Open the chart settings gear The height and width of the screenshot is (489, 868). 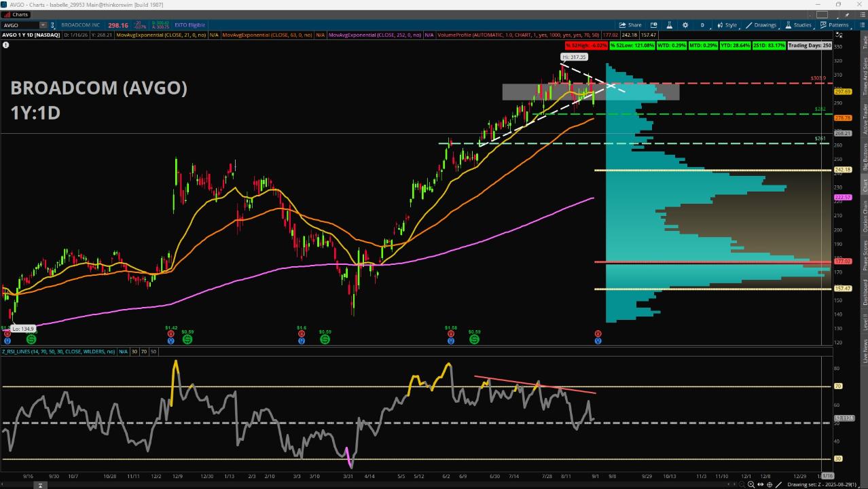pyautogui.click(x=685, y=25)
